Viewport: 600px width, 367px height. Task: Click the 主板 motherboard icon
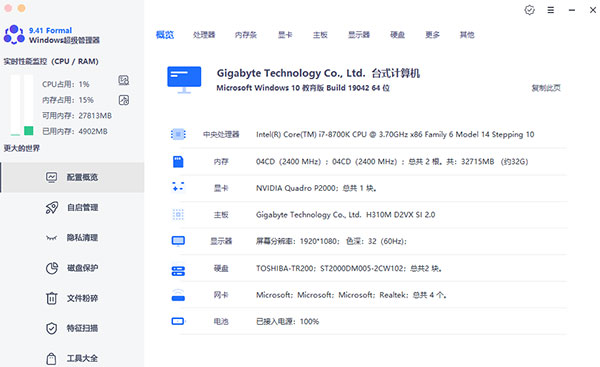point(178,215)
